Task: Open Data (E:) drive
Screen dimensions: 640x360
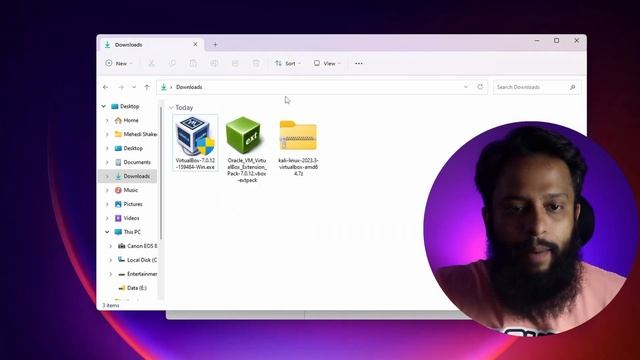Action: point(132,288)
